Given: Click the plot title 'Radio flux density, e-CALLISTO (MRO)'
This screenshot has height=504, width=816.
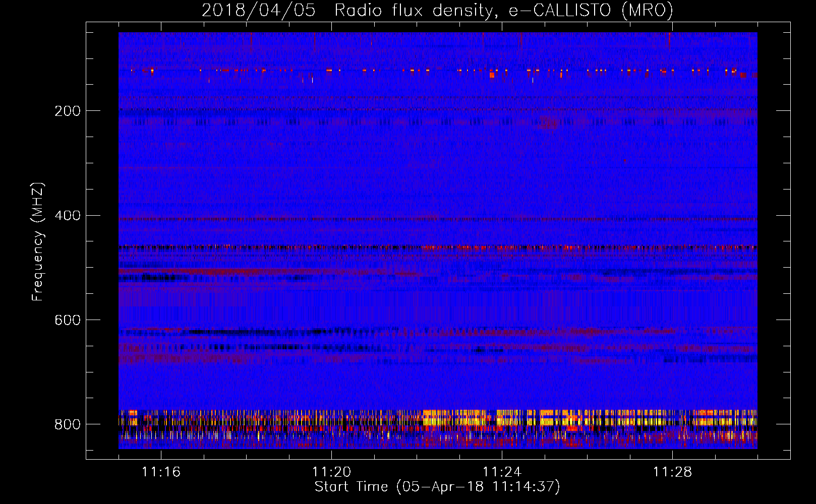Looking at the screenshot, I should pos(504,10).
